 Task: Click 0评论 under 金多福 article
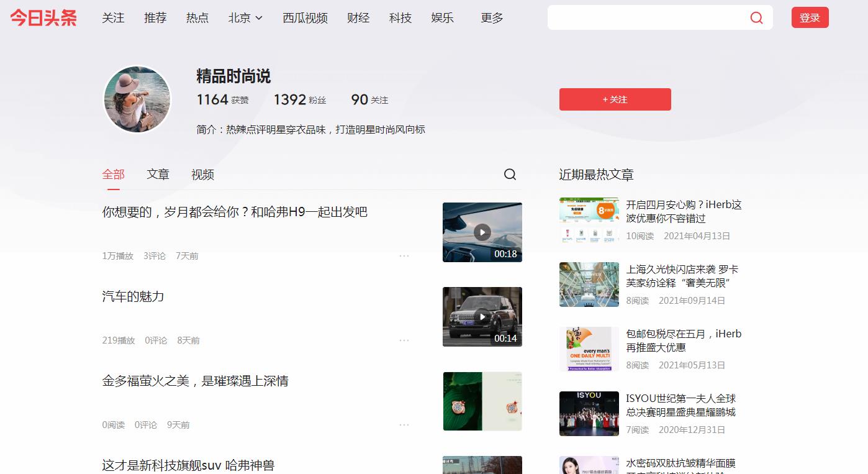point(146,425)
